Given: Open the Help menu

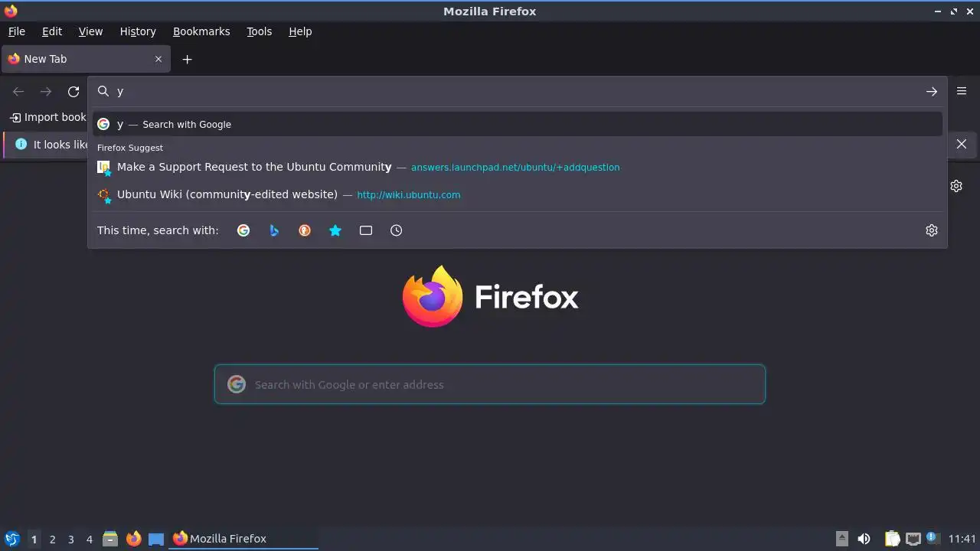Looking at the screenshot, I should pos(300,31).
